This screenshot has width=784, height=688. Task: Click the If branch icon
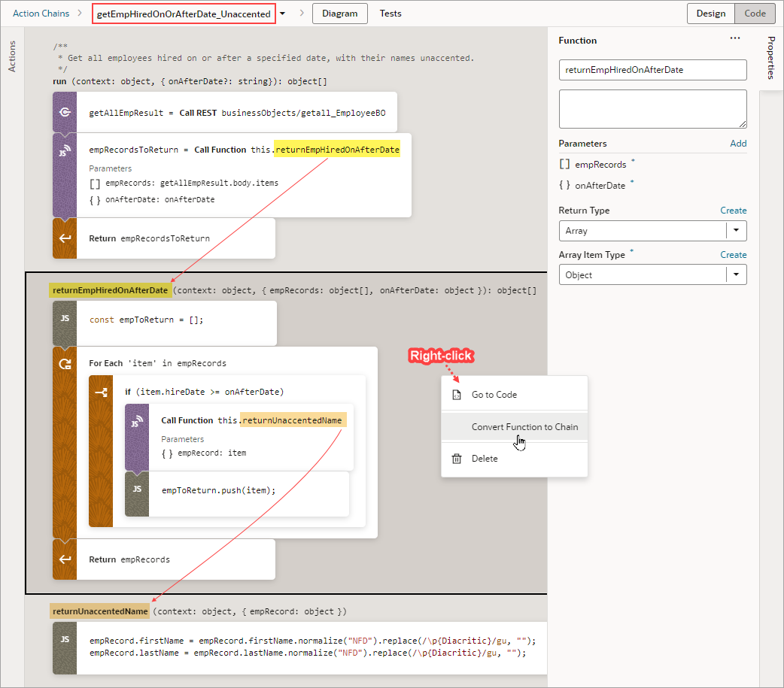click(x=101, y=392)
